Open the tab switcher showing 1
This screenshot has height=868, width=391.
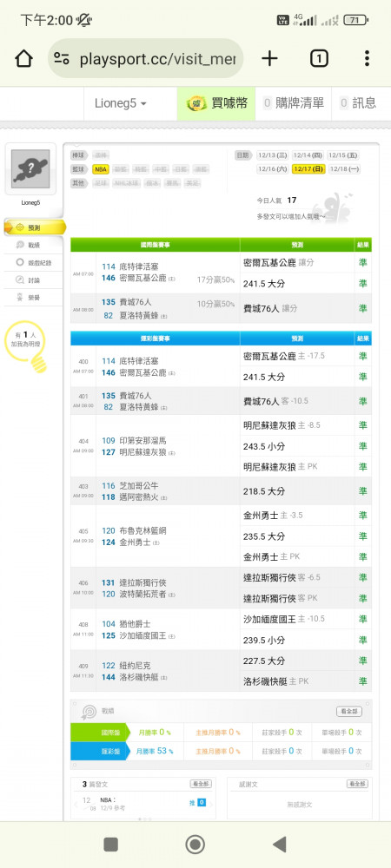pos(319,58)
